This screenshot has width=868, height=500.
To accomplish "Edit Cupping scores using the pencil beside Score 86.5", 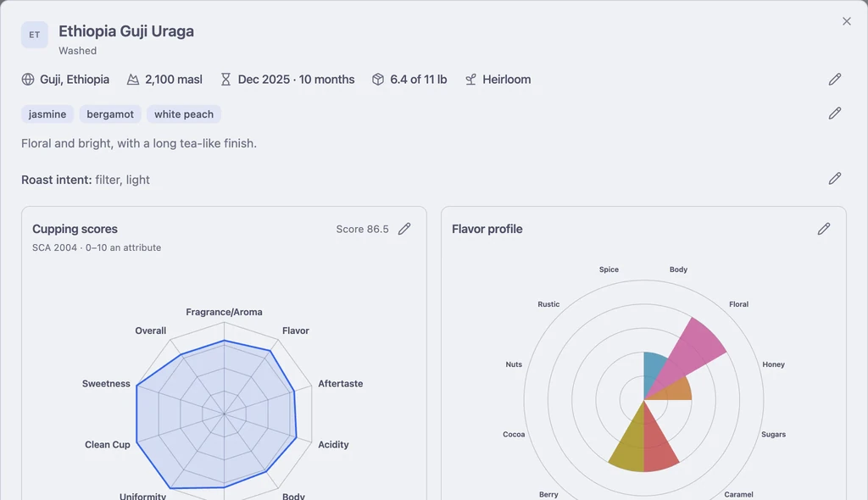I will 404,229.
